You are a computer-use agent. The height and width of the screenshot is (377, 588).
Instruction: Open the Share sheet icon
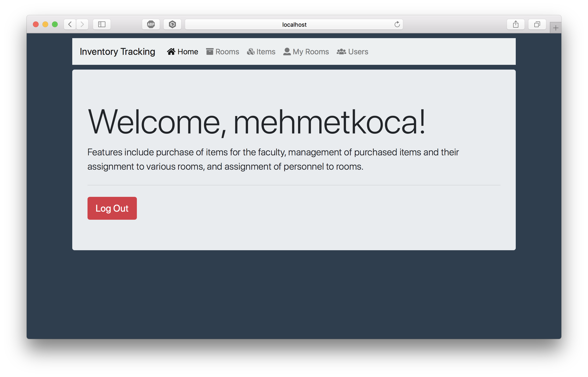click(x=516, y=25)
